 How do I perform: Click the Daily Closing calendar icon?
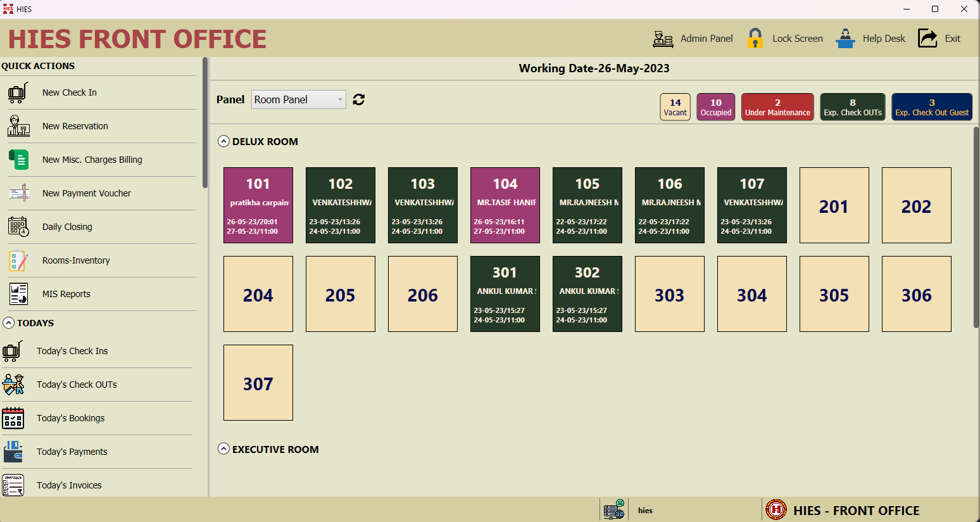pyautogui.click(x=18, y=227)
